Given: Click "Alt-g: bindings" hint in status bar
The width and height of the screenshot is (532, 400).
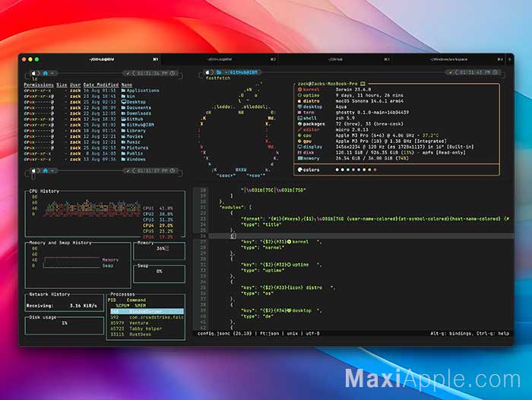Looking at the screenshot, I should (451, 333).
